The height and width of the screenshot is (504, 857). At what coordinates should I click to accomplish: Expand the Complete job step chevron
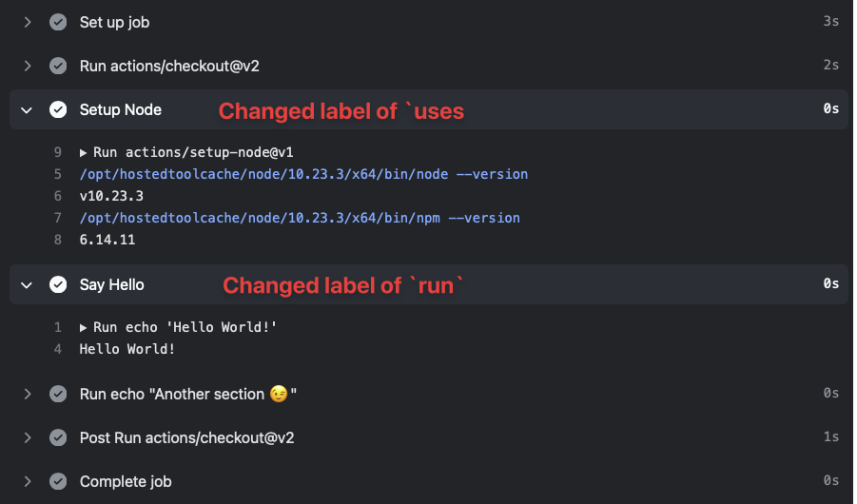pos(28,481)
